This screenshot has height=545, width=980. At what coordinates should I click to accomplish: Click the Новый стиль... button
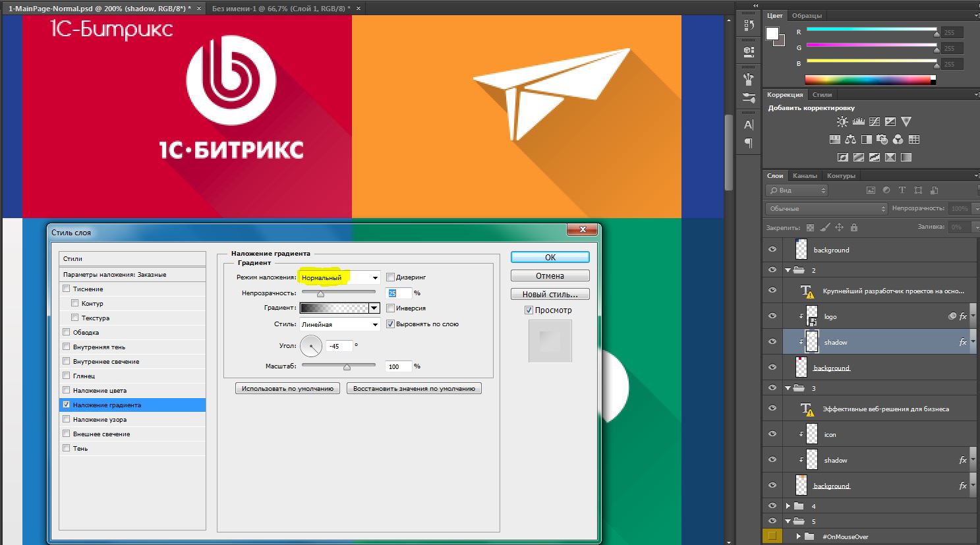[x=550, y=295]
